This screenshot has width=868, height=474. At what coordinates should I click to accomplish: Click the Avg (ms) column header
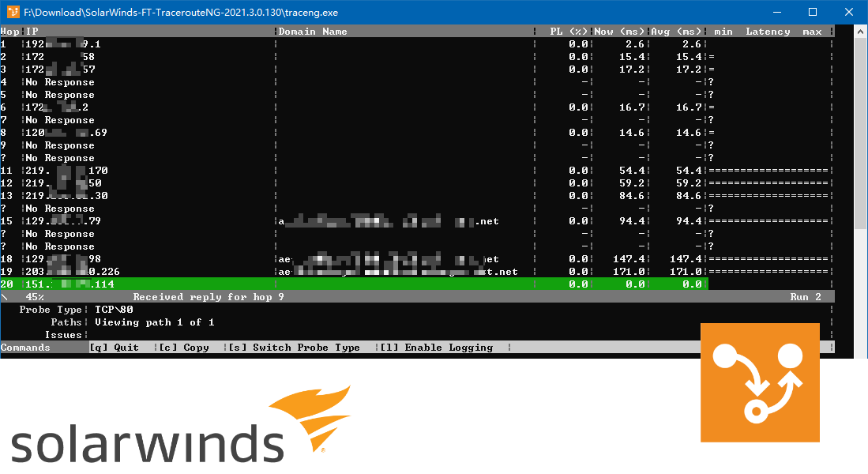(677, 32)
